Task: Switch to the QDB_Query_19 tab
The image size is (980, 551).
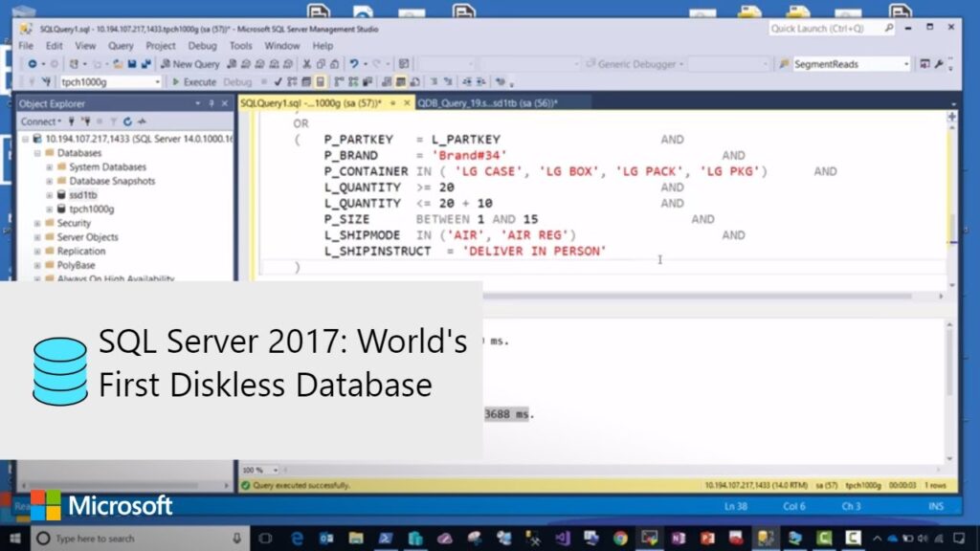Action: coord(487,102)
